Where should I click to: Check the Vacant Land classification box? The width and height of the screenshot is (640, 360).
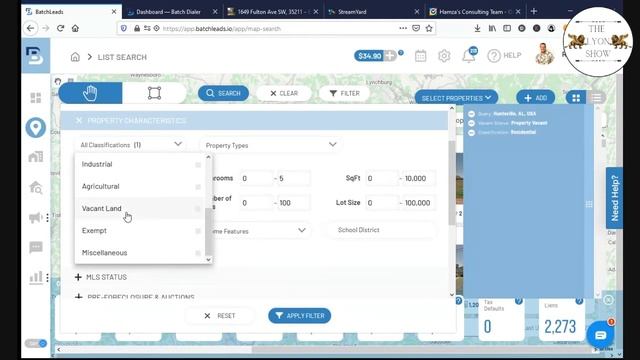pos(198,209)
